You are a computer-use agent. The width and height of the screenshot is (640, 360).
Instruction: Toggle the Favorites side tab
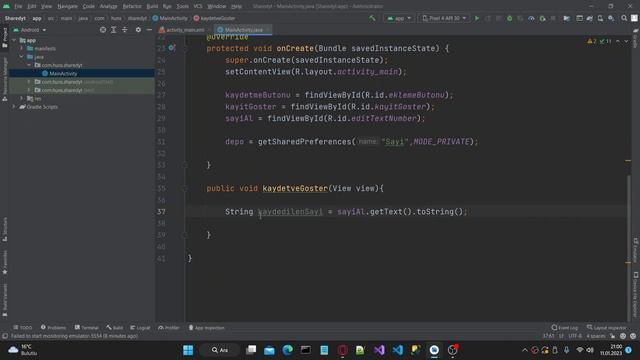pos(5,262)
